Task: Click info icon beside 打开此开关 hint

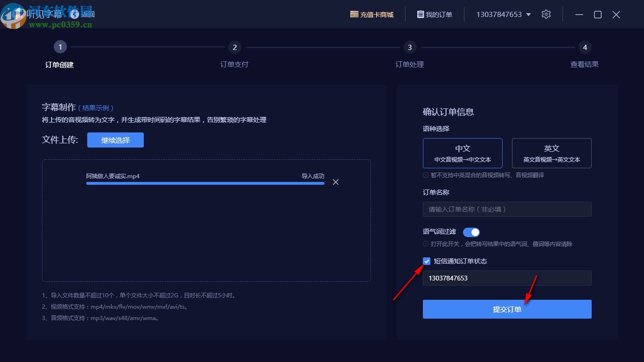Action: pyautogui.click(x=426, y=244)
